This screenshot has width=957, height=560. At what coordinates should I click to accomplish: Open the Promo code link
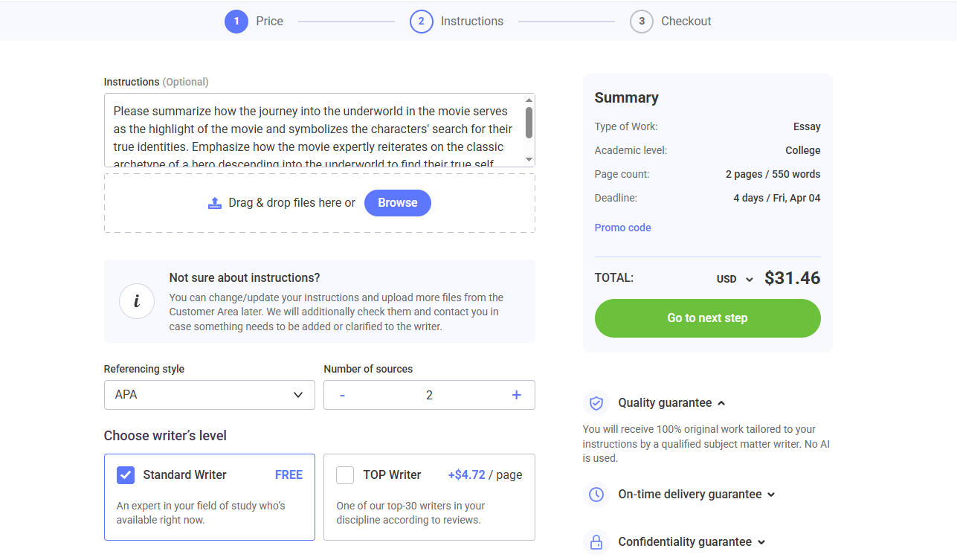622,228
